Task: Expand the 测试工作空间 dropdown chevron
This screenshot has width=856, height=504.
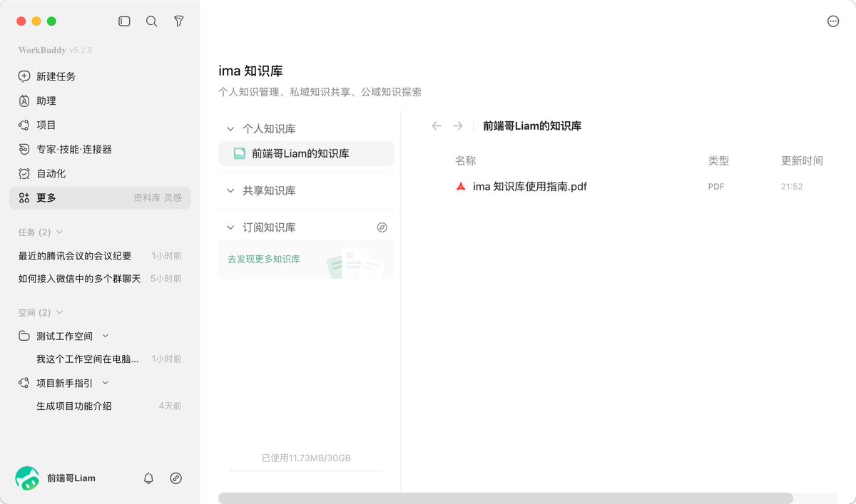Action: point(106,336)
